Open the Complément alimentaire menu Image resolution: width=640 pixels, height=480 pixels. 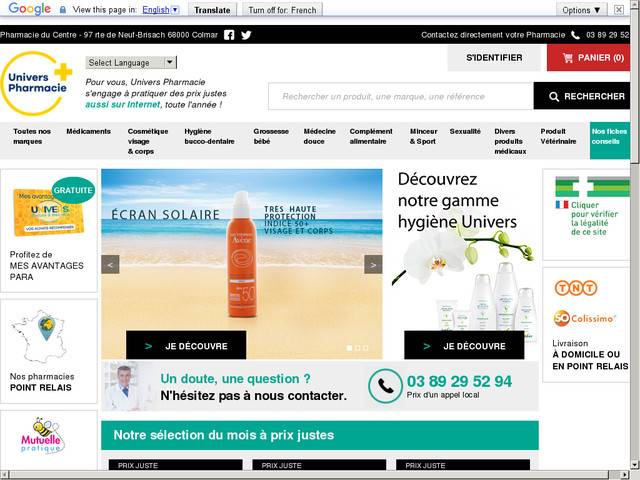point(371,136)
